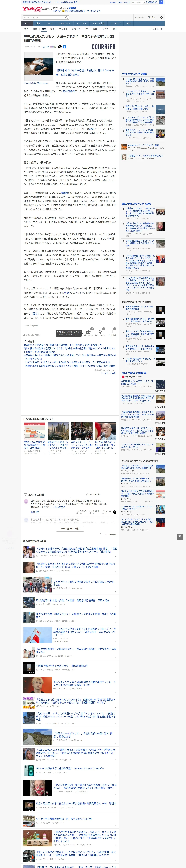Open 富裕層がシンガポールを離れる recommended thumbnail
Screen dimensions: 186x868
click(x=58, y=431)
